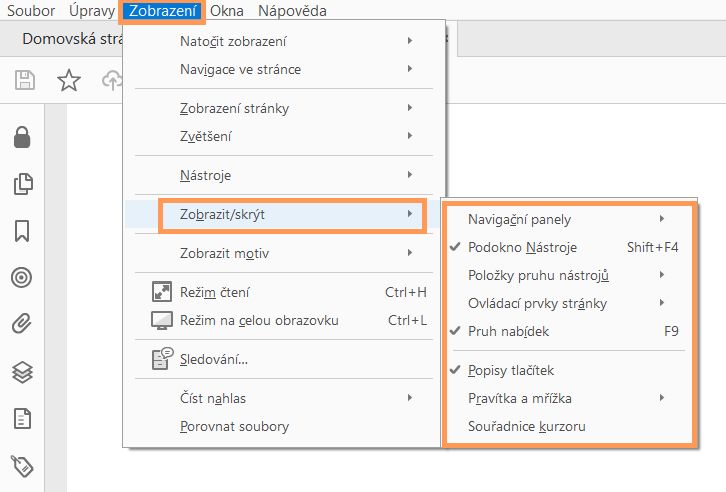This screenshot has height=492, width=726.
Task: Expand the Pravítka a mřížka submenu
Action: click(520, 398)
